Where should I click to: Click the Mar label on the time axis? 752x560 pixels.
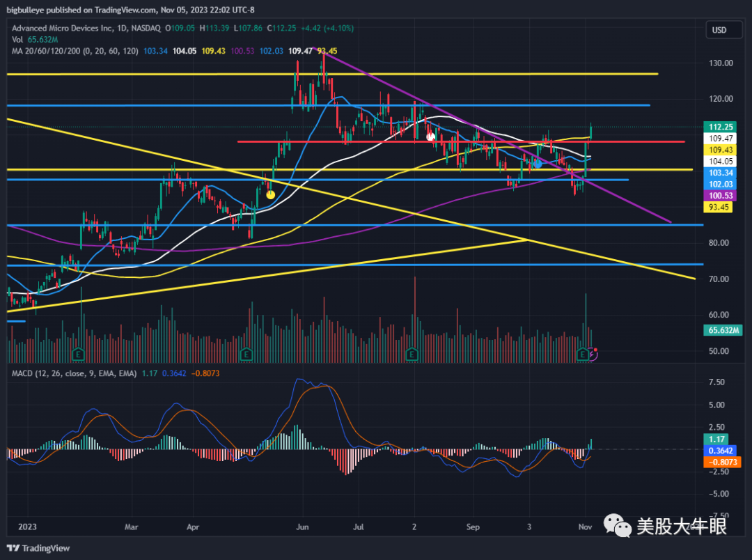tap(132, 527)
